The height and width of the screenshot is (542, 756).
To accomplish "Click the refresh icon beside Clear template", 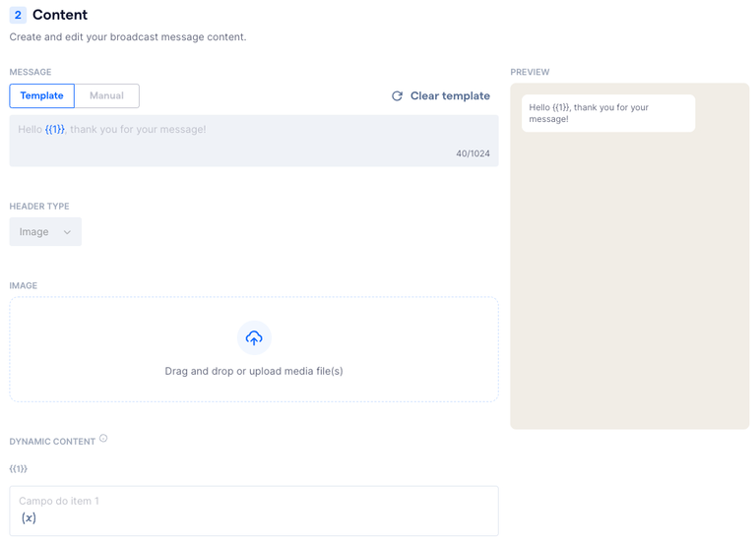I will coord(397,96).
